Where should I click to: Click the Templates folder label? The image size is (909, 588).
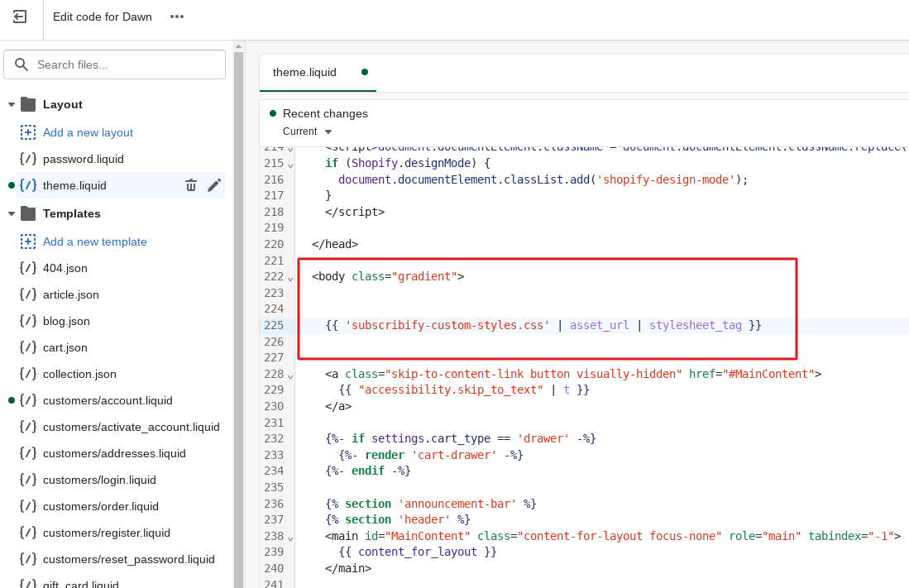(72, 213)
